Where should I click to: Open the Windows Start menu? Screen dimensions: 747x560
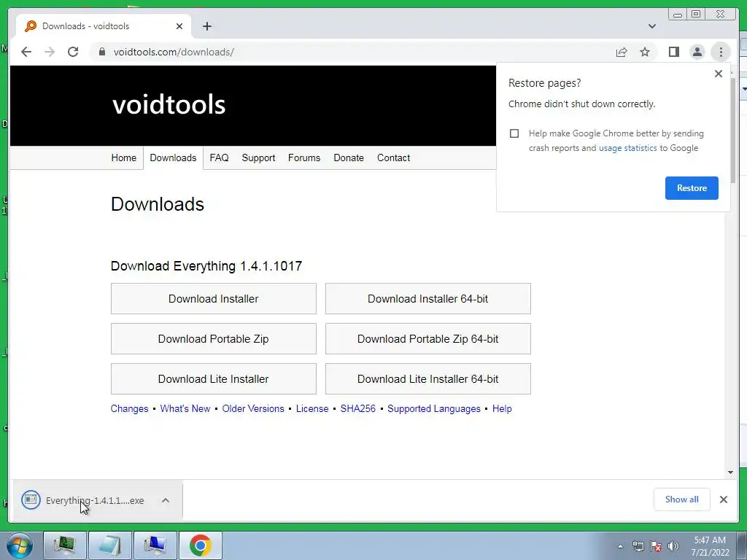[x=18, y=545]
